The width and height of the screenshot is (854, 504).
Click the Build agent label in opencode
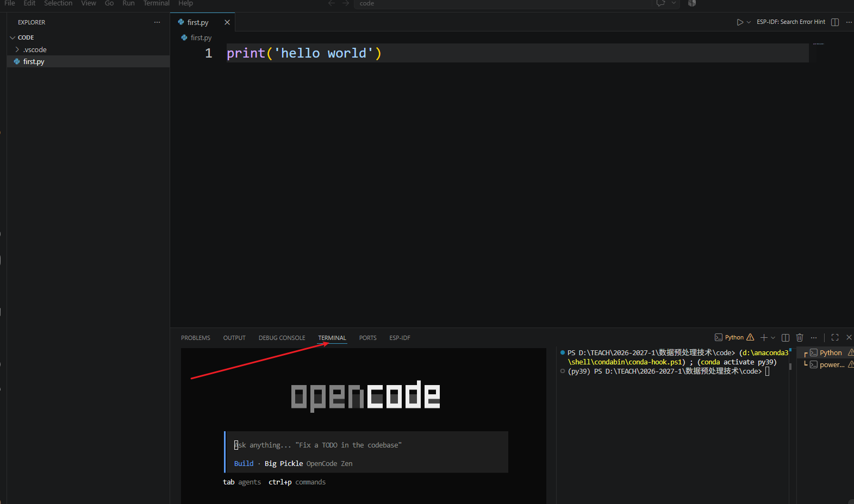click(244, 463)
